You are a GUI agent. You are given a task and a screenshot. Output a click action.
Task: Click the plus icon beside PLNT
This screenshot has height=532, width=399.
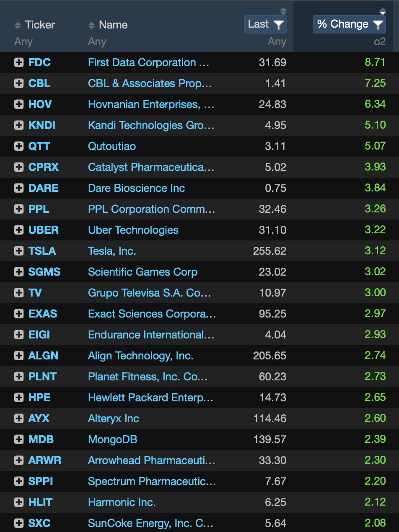[x=19, y=377]
